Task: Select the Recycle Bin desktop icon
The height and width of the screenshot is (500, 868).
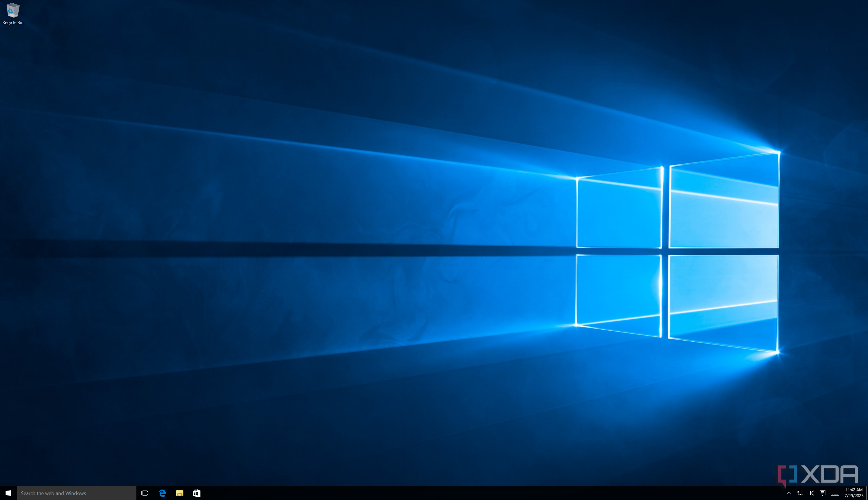Action: click(13, 14)
